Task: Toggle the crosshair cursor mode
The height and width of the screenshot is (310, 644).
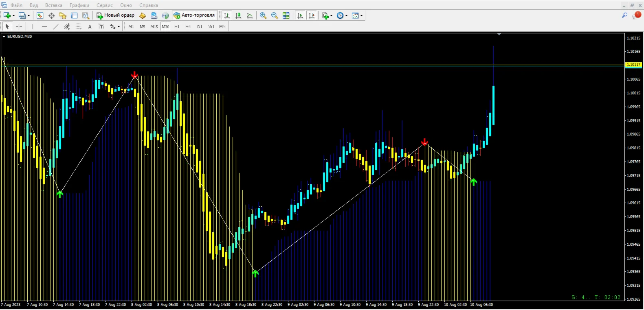Action: [x=19, y=26]
